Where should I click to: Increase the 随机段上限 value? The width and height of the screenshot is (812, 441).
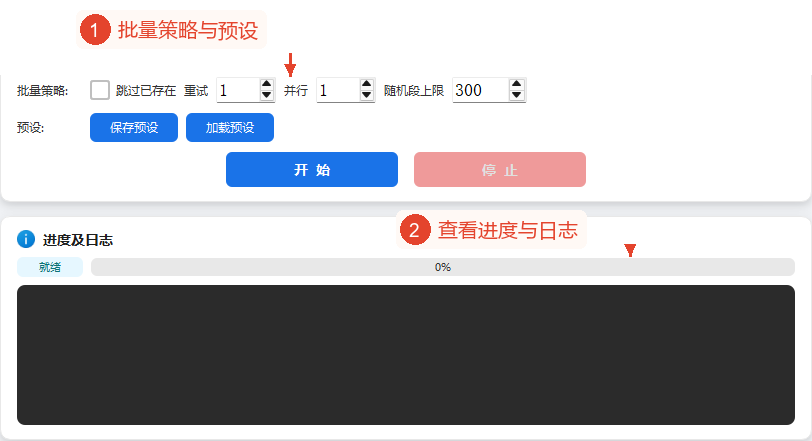(x=516, y=84)
